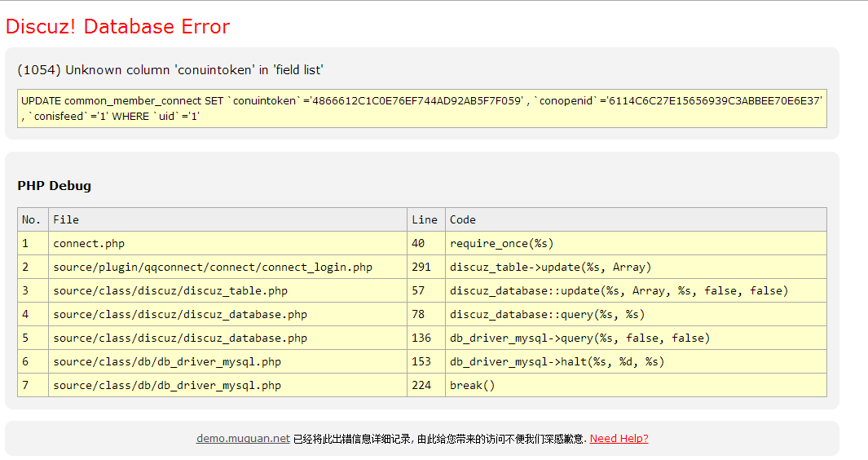
Task: Click the Need Help? link
Action: pyautogui.click(x=619, y=438)
